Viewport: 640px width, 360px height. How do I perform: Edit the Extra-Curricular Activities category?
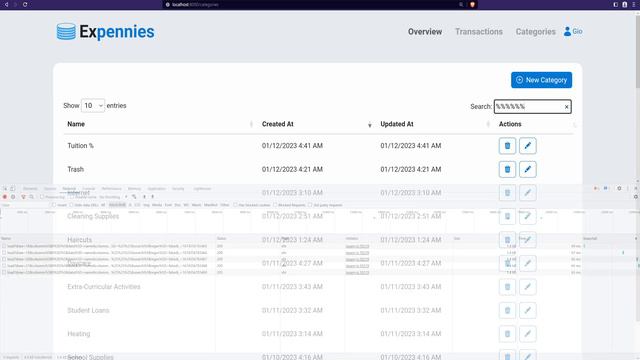[528, 287]
